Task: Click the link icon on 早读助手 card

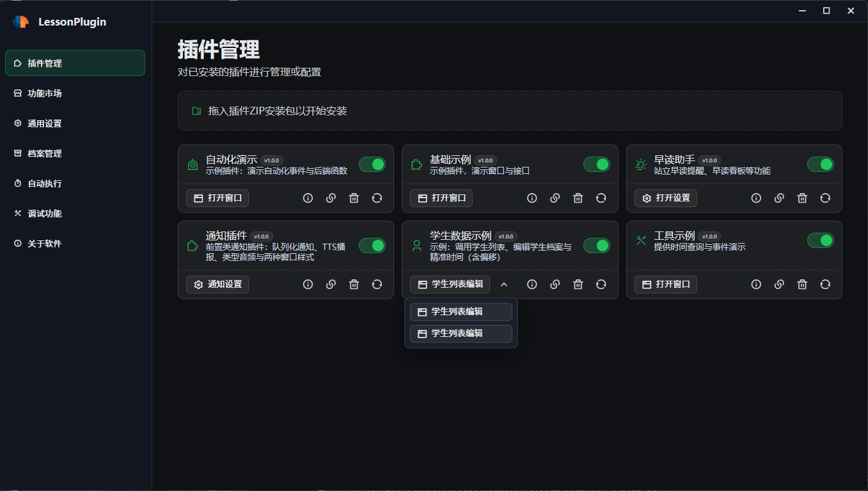Action: [x=779, y=198]
